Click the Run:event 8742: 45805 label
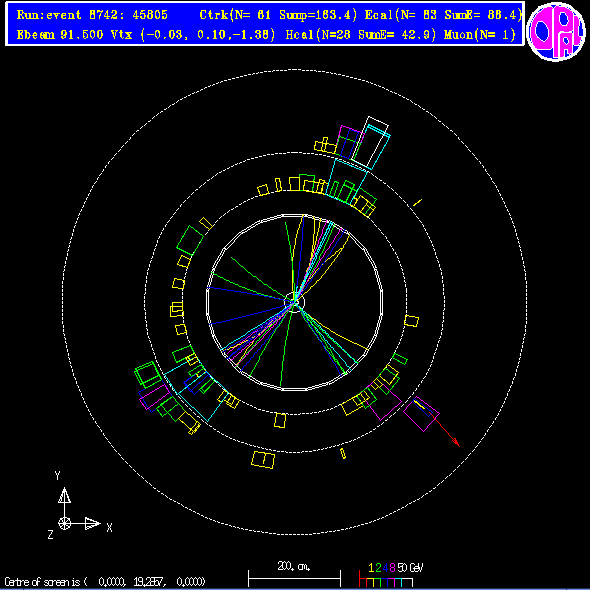Image resolution: width=590 pixels, height=590 pixels. tap(92, 15)
